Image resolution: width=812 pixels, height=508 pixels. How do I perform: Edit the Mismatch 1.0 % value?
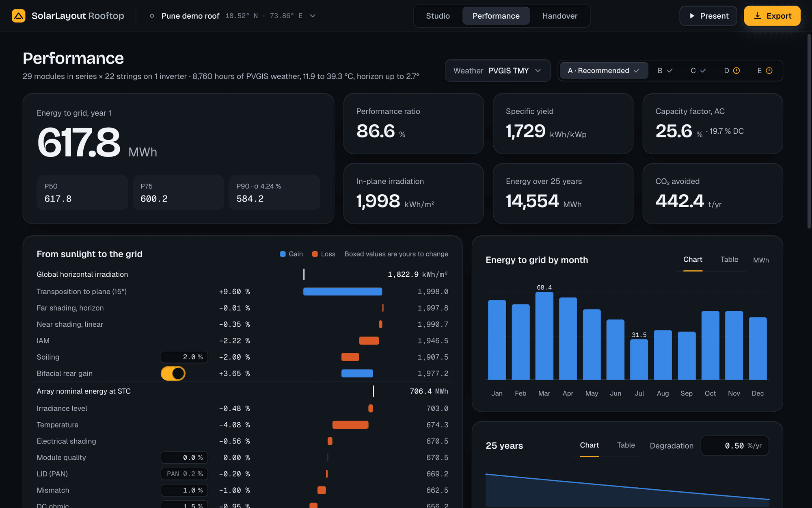pos(185,491)
